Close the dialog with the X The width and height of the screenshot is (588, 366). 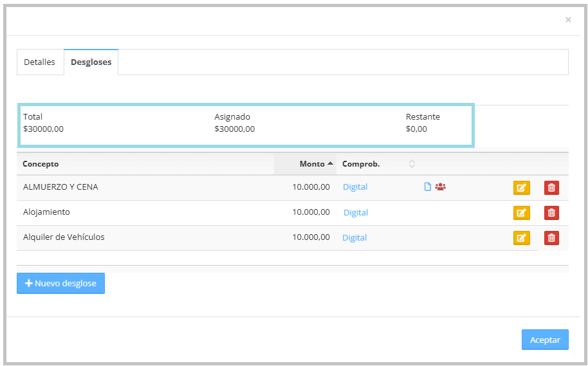click(568, 20)
